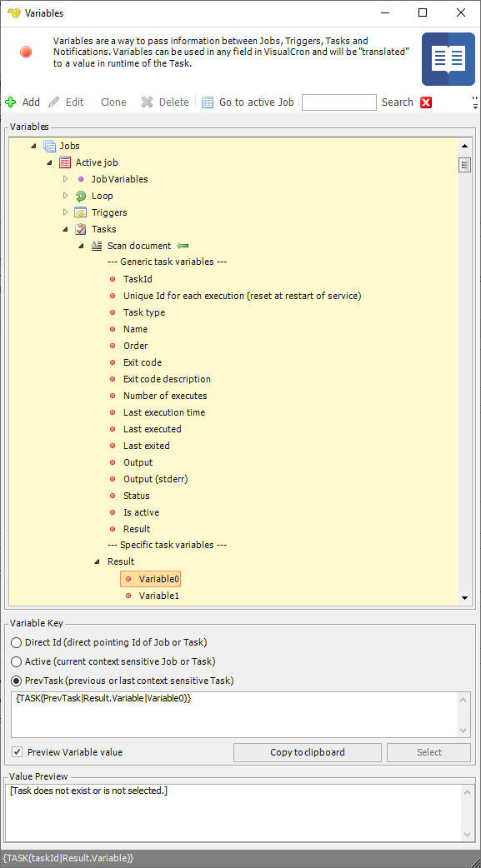Expand the Triggers node

(65, 212)
